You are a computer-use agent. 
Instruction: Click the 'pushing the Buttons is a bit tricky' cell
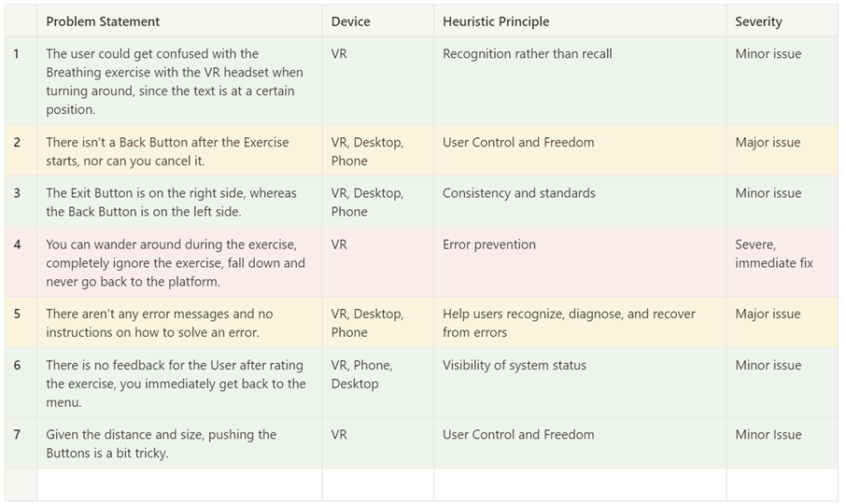click(x=179, y=443)
